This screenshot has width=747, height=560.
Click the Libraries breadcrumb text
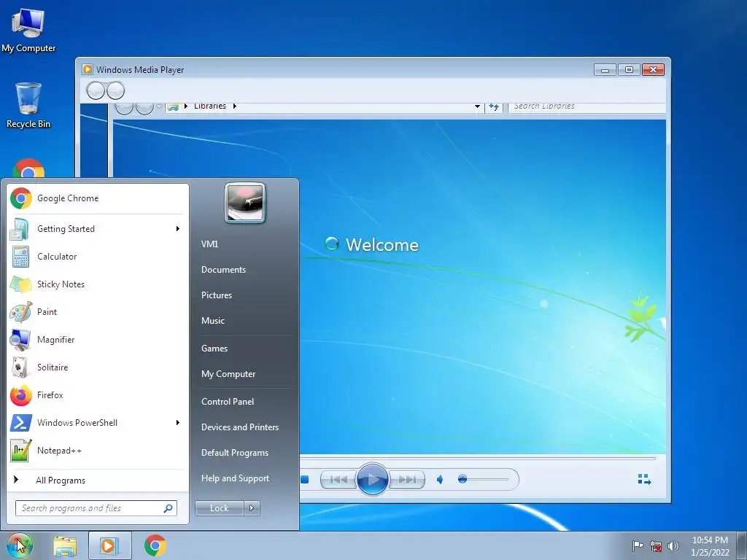pyautogui.click(x=209, y=106)
